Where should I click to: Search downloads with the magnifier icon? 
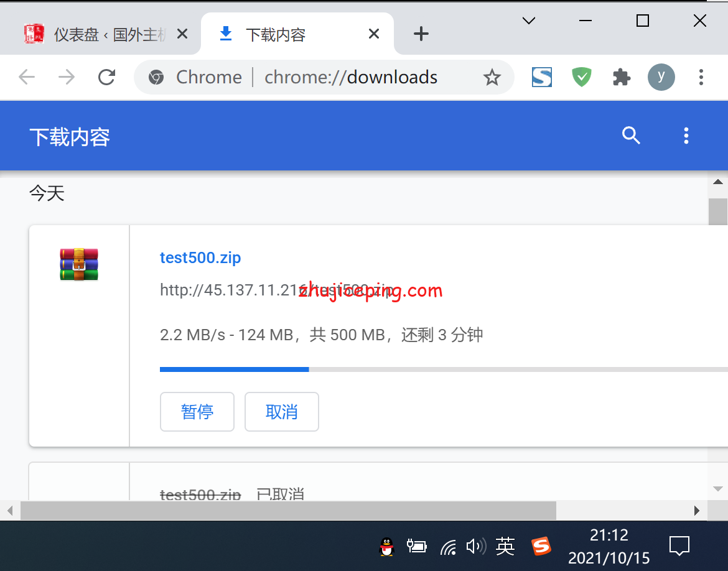pos(631,135)
